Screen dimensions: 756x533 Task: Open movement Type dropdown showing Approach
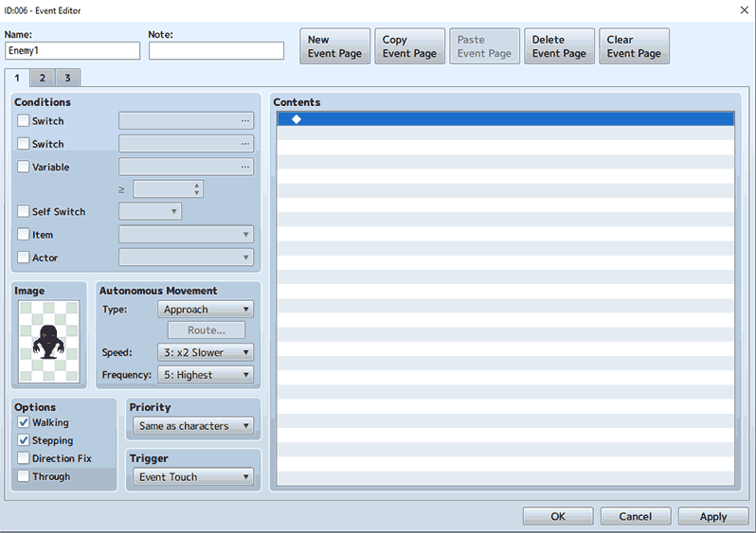click(x=206, y=310)
